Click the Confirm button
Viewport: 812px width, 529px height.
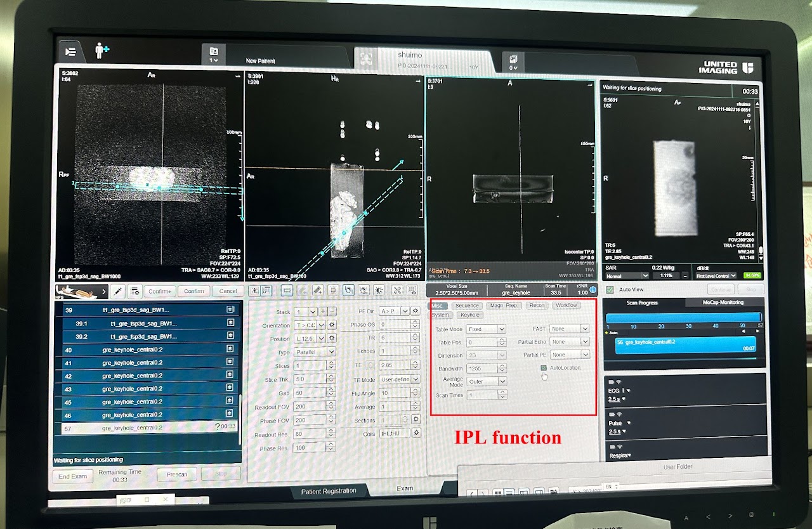click(x=193, y=291)
